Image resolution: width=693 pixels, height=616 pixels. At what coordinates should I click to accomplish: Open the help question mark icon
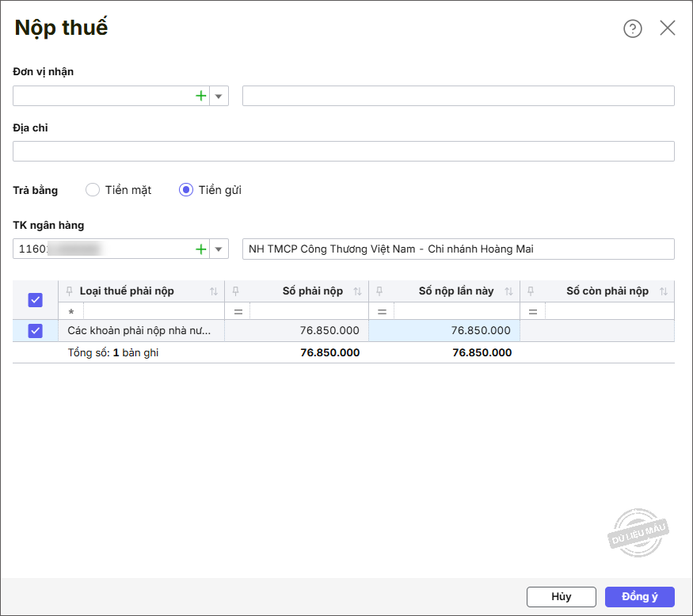[x=633, y=29]
